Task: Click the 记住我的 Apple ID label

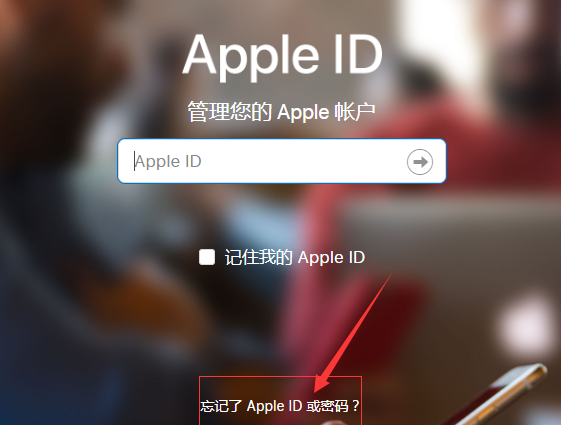Action: pos(295,257)
